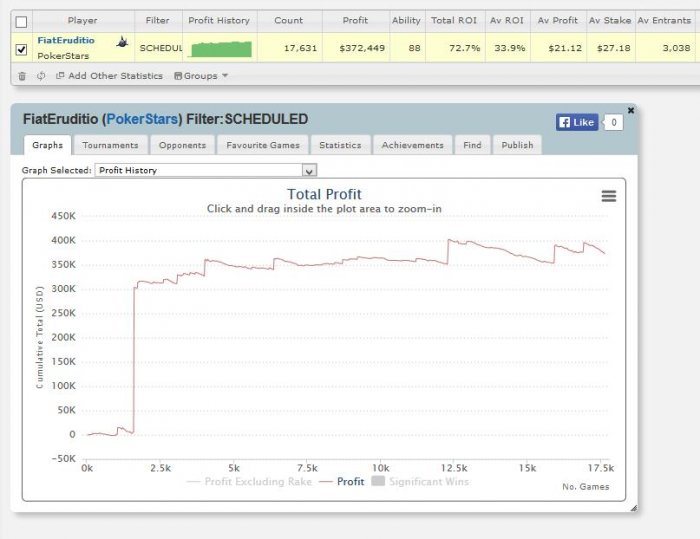Click the Total Profit chart title
This screenshot has height=539, width=700.
[x=324, y=194]
